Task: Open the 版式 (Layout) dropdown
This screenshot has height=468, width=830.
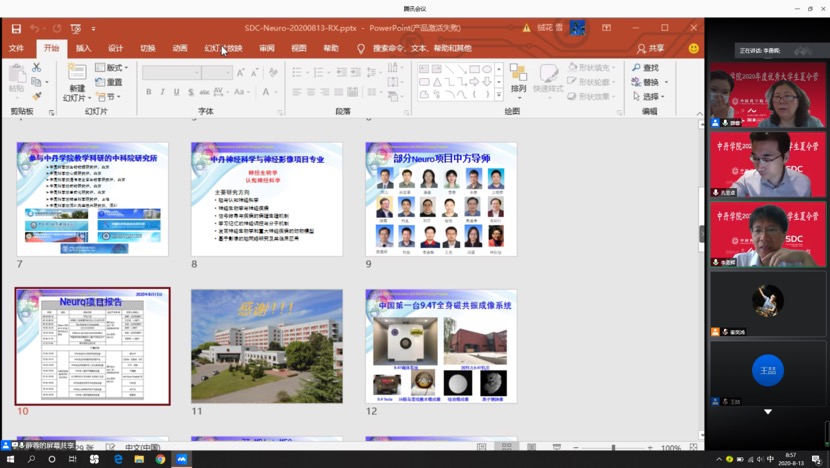Action: point(112,67)
